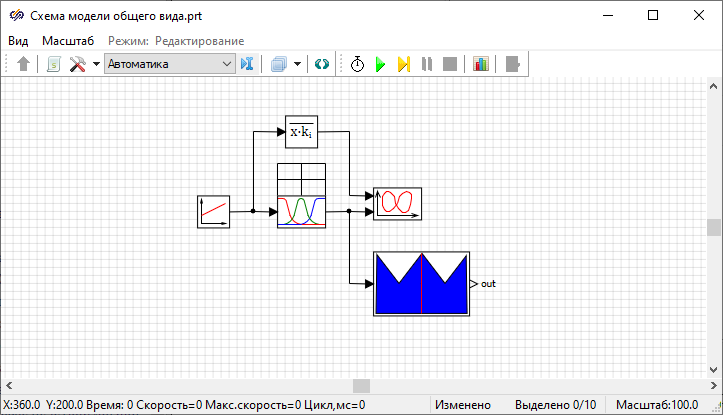Click the exit door icon in toolbar
The image size is (723, 415).
pos(513,64)
